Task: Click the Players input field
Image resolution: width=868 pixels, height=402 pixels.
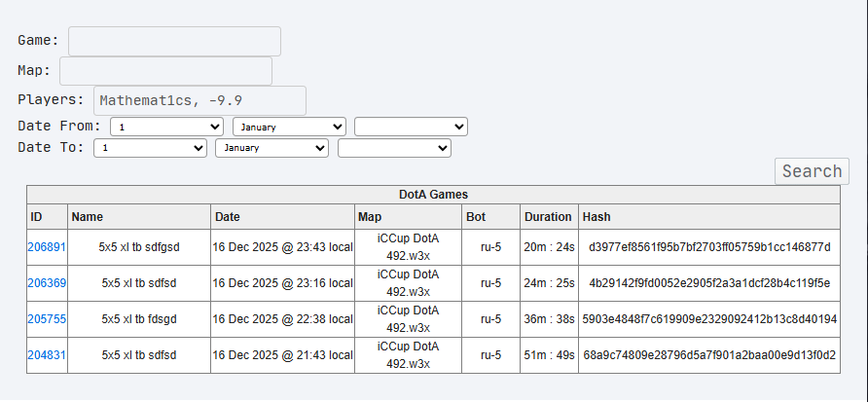Action: click(199, 100)
